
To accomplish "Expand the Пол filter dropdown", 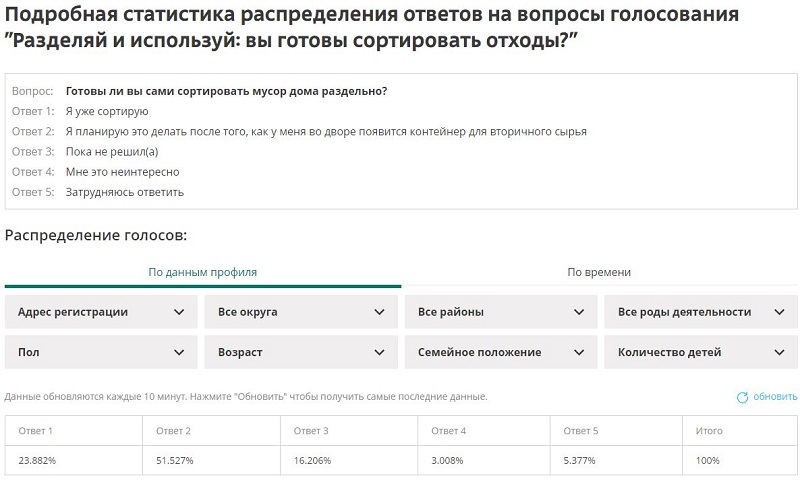I will (100, 352).
